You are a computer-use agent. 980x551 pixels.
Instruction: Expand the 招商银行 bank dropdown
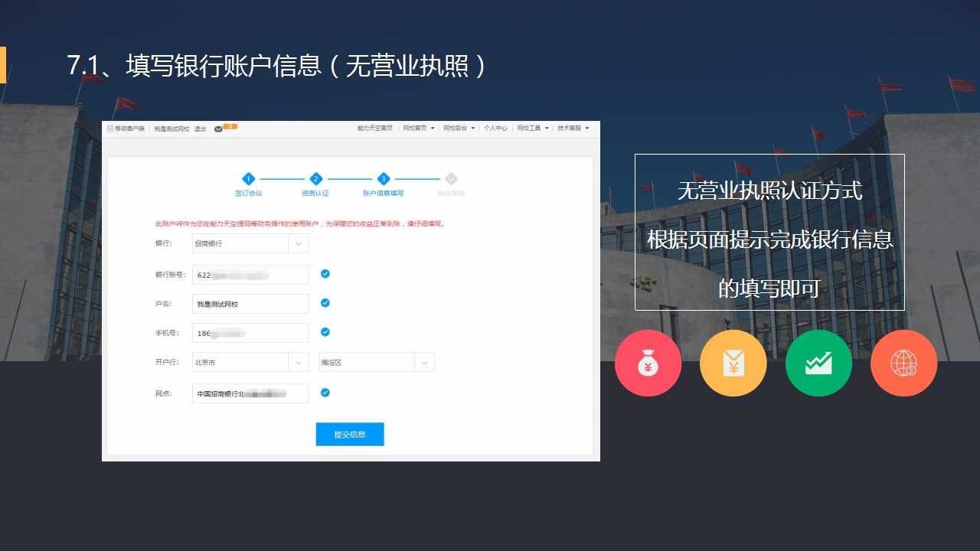298,243
